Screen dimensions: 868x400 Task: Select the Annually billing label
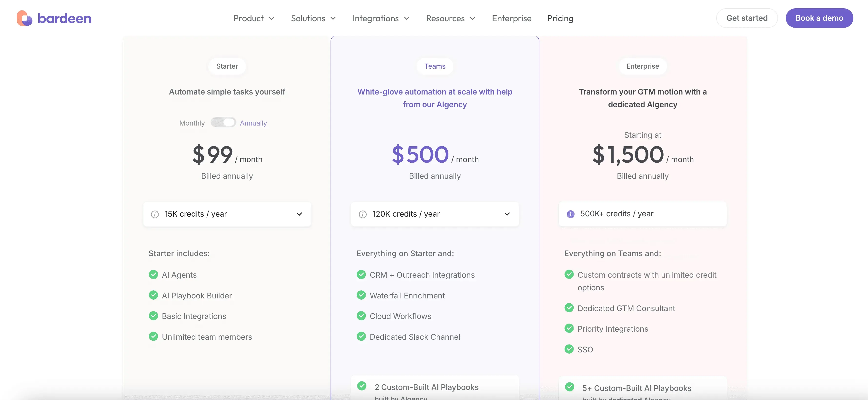(x=253, y=123)
